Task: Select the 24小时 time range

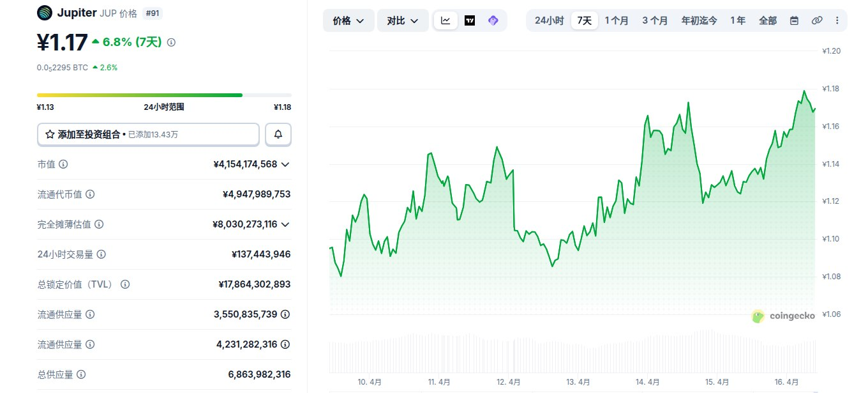Action: click(549, 20)
